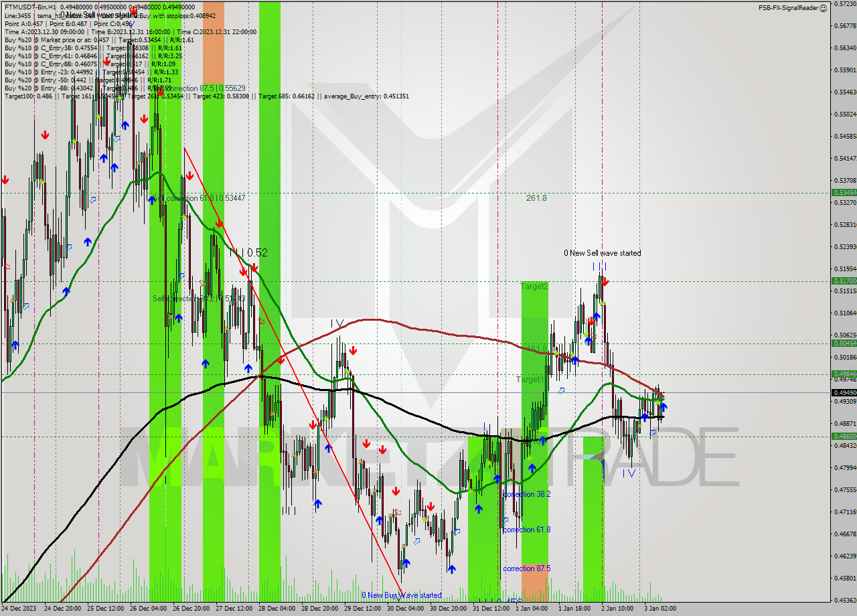Select the 24 Dec 2023 date label
857x616 pixels.
[x=19, y=609]
